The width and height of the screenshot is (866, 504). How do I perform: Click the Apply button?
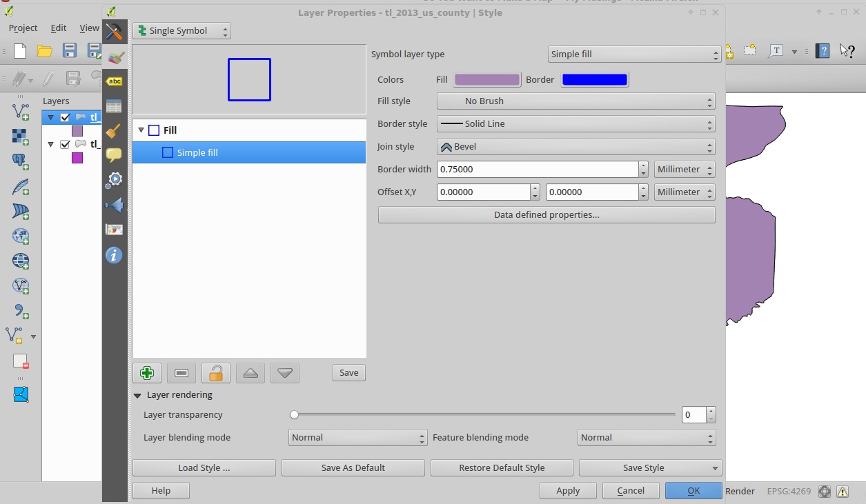(x=568, y=491)
